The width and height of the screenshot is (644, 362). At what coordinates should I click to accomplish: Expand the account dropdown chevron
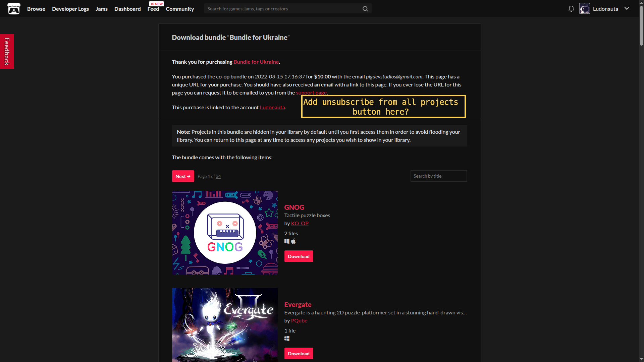627,9
